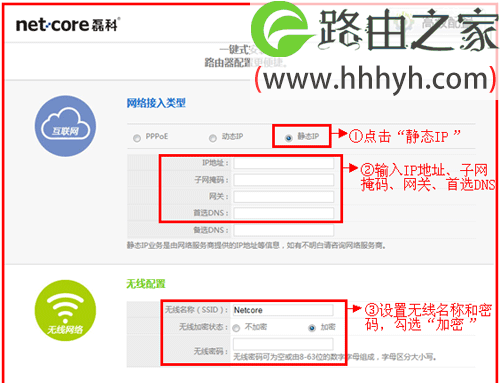Image resolution: width=500 pixels, height=383 pixels.
Task: Focus the 备选DNS input field
Action: [x=284, y=230]
